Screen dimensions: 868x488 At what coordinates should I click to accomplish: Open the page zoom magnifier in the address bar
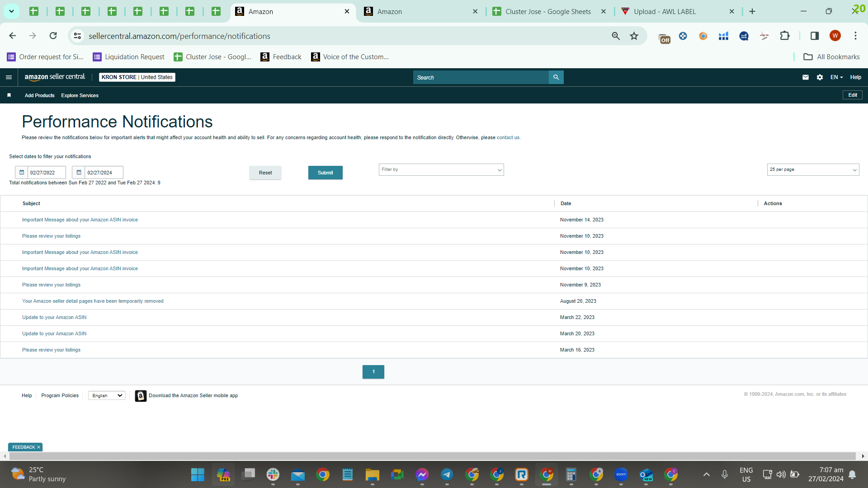[616, 36]
